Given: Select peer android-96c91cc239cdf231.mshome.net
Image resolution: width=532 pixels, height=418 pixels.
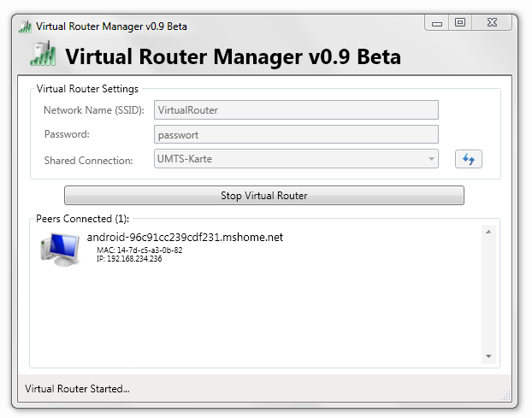Looking at the screenshot, I should 185,237.
